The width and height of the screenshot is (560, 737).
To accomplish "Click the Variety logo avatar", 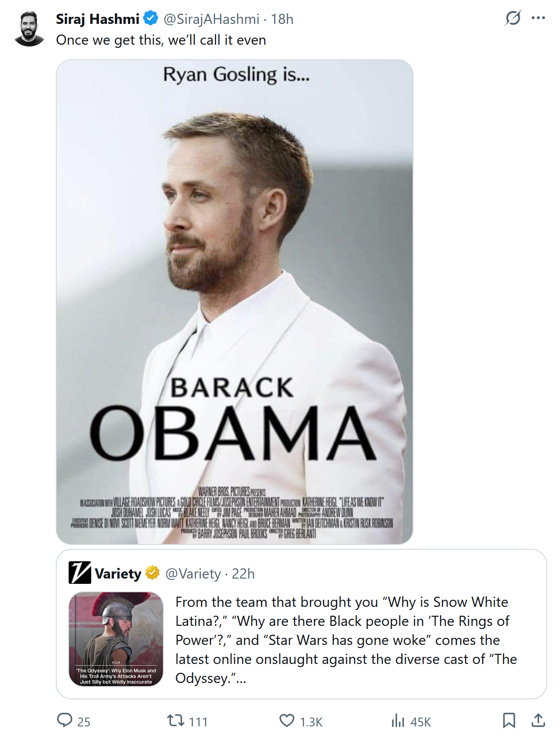I will point(80,572).
